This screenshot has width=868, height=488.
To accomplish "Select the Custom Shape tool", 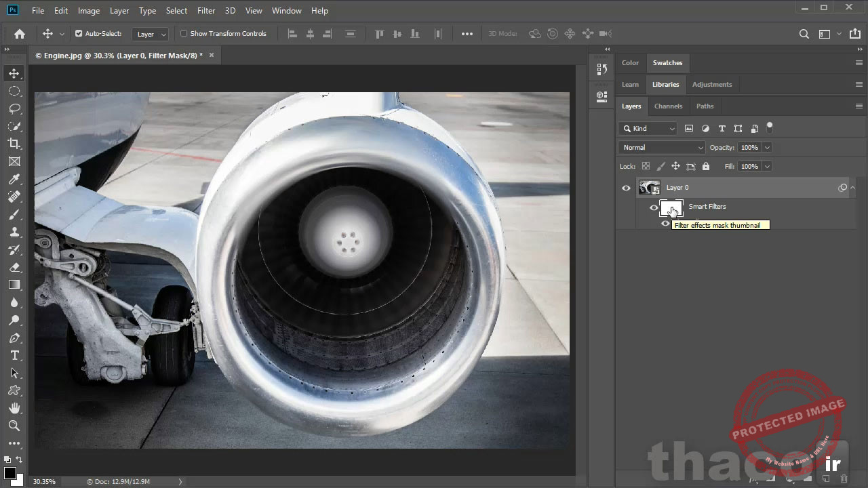I will [x=14, y=390].
